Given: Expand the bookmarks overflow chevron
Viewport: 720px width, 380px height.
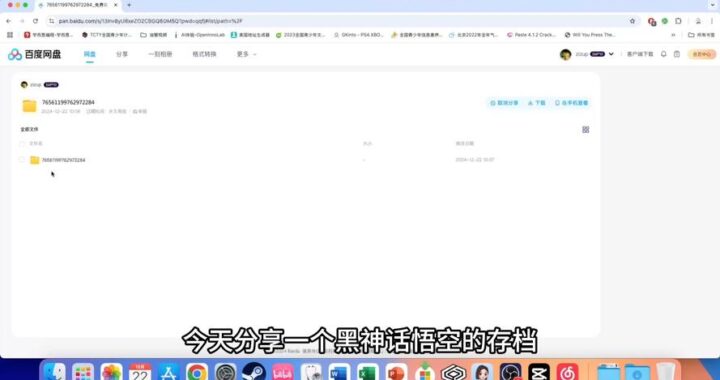Looking at the screenshot, I should pos(674,35).
